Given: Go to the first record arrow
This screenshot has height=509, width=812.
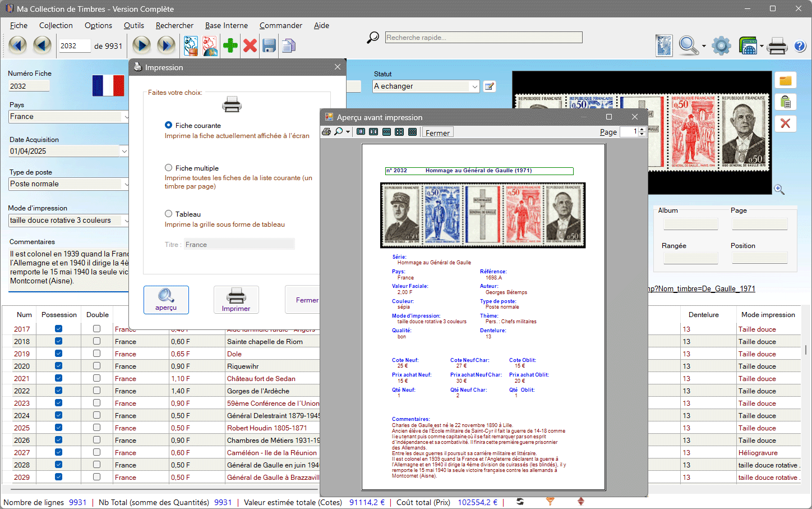Looking at the screenshot, I should point(17,45).
